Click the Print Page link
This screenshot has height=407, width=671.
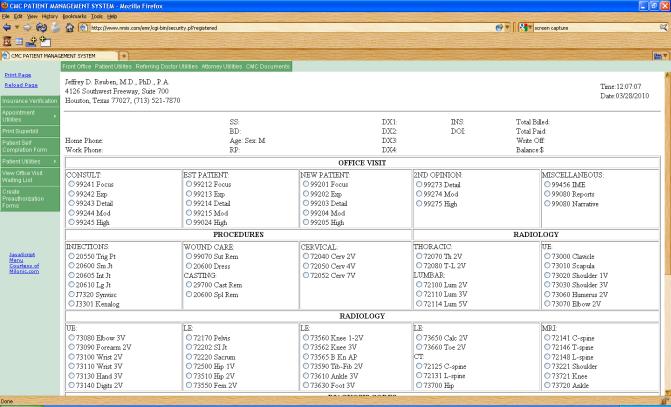click(17, 75)
